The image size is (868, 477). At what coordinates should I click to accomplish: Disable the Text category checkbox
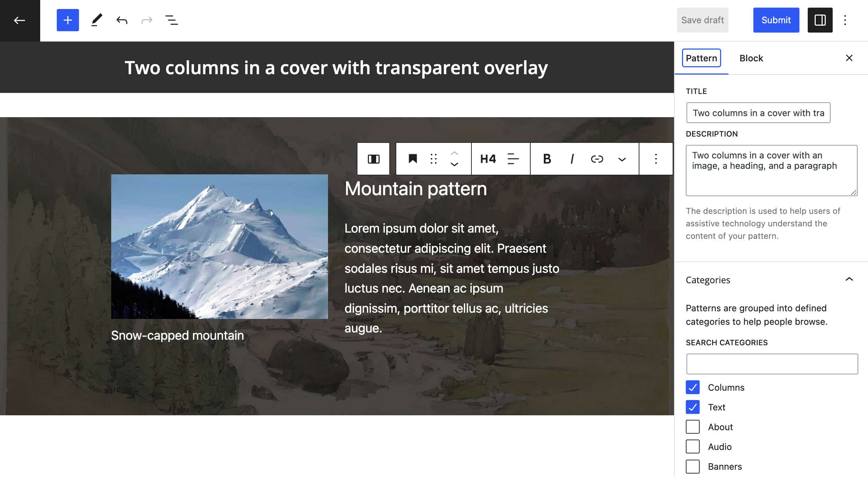click(692, 407)
